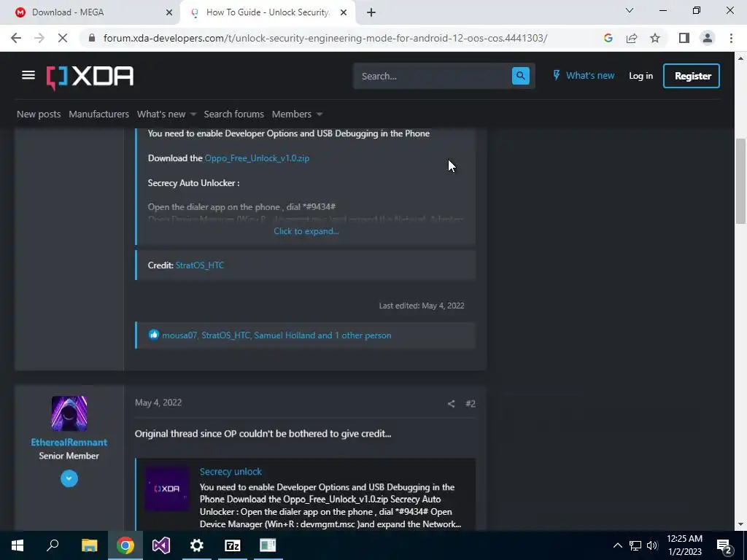Show hidden system tray icons
This screenshot has width=747, height=560.
(x=617, y=545)
